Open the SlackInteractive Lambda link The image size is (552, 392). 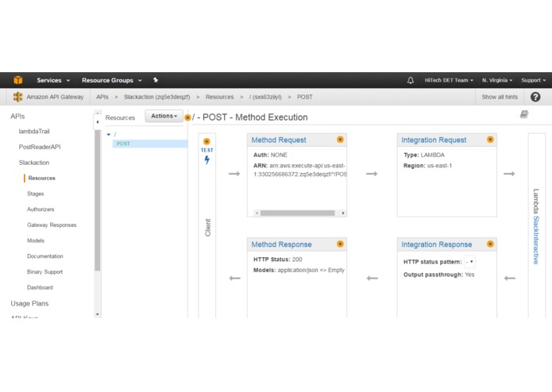pyautogui.click(x=536, y=240)
